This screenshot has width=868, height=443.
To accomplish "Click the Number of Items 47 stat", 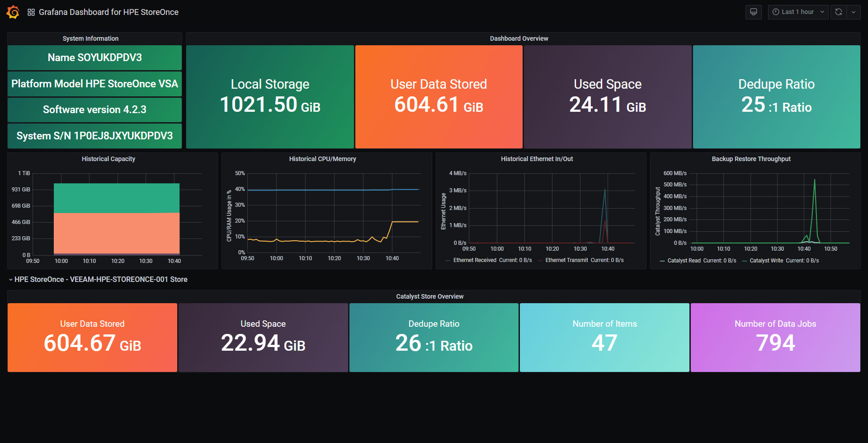I will [x=604, y=338].
